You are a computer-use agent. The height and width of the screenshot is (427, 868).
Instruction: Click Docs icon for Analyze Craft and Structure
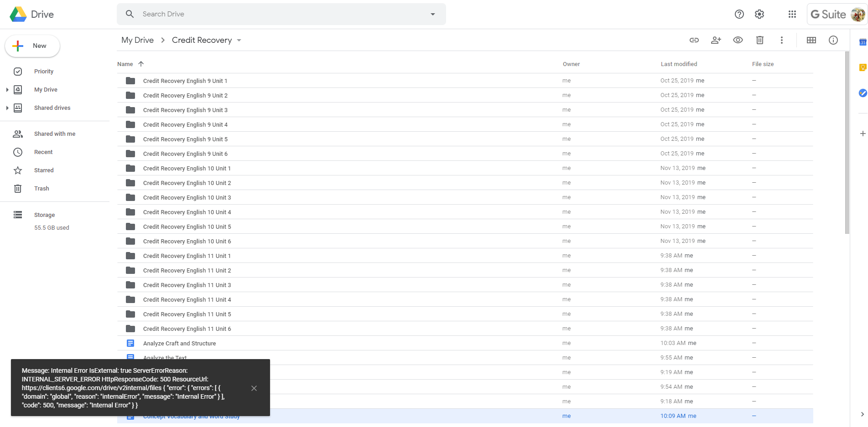click(130, 343)
